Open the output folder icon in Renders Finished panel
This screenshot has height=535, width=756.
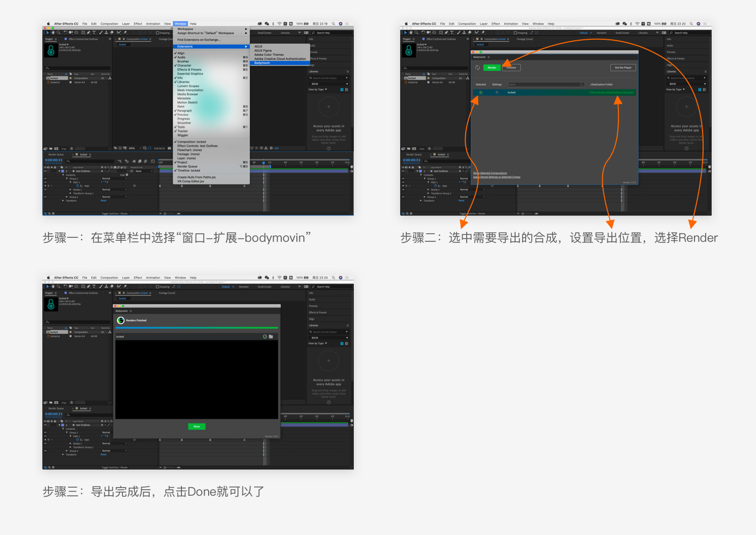point(271,337)
